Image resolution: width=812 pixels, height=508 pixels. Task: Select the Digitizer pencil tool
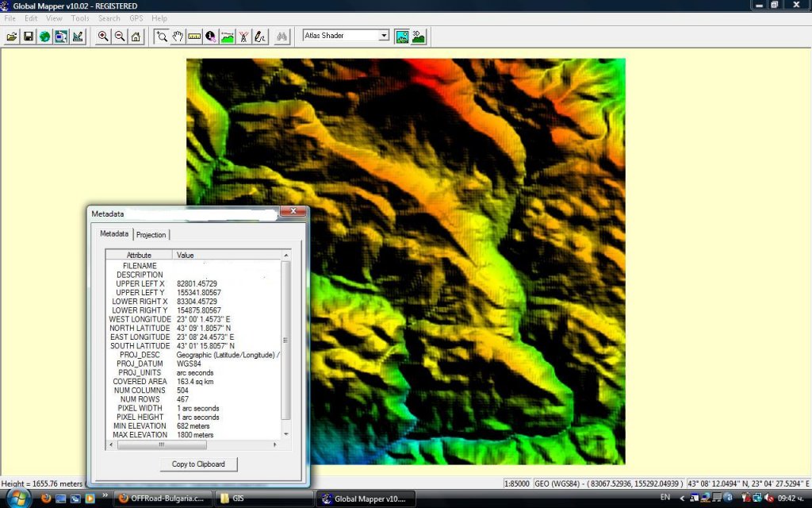tap(259, 37)
